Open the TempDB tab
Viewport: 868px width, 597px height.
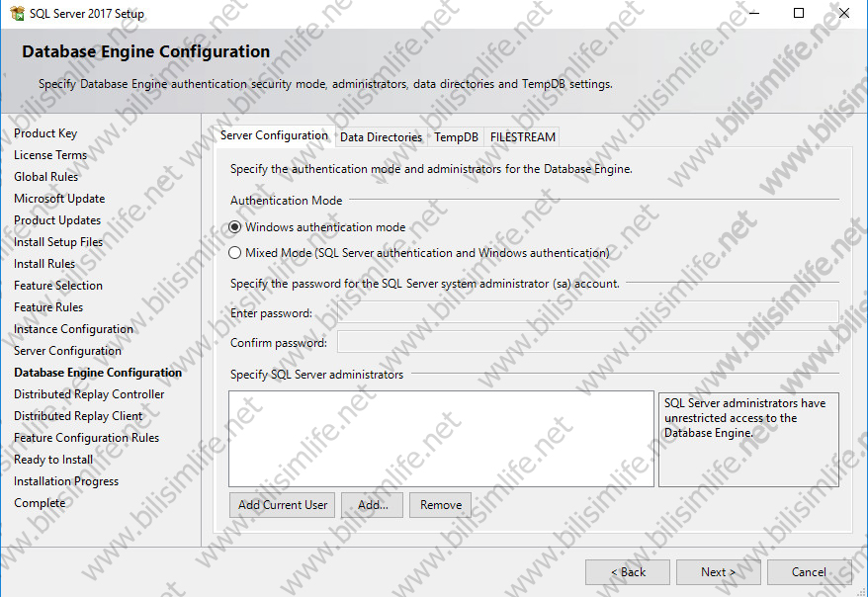456,137
